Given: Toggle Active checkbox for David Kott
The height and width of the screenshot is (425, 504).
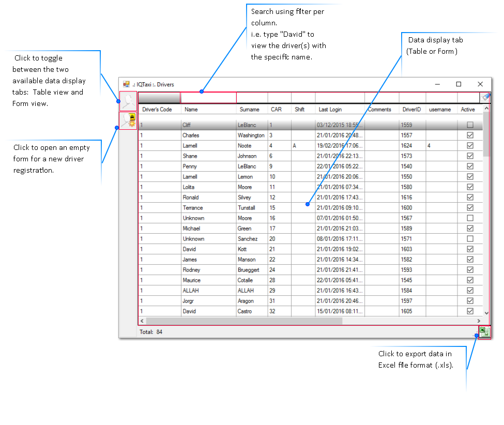Looking at the screenshot, I should click(x=470, y=249).
